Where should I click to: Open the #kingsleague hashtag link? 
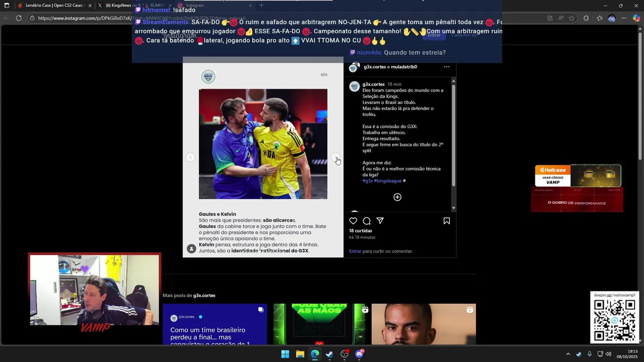tap(387, 180)
